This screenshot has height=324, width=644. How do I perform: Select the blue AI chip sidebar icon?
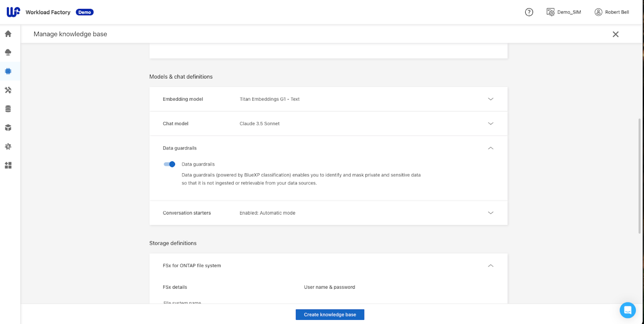click(8, 71)
